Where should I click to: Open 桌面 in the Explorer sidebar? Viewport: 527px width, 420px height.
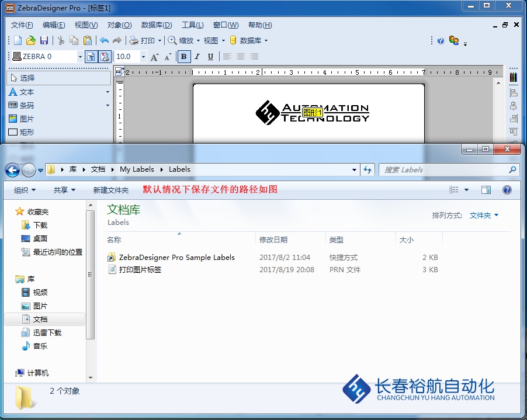[x=34, y=238]
